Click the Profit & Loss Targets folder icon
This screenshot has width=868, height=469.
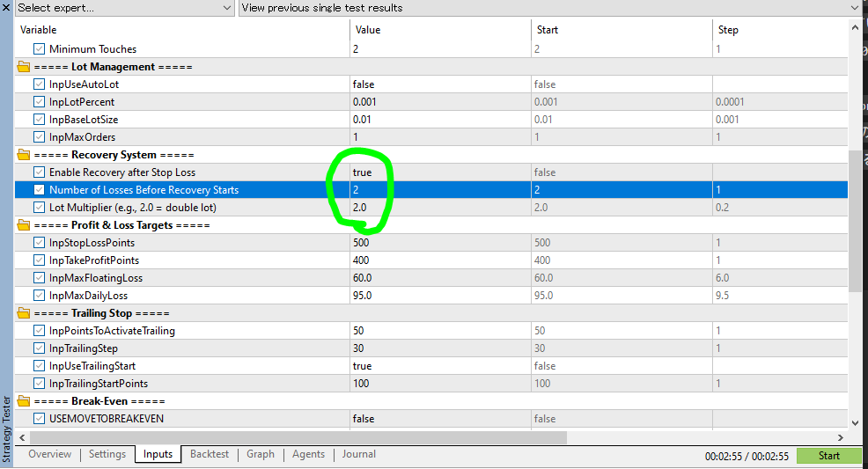23,225
